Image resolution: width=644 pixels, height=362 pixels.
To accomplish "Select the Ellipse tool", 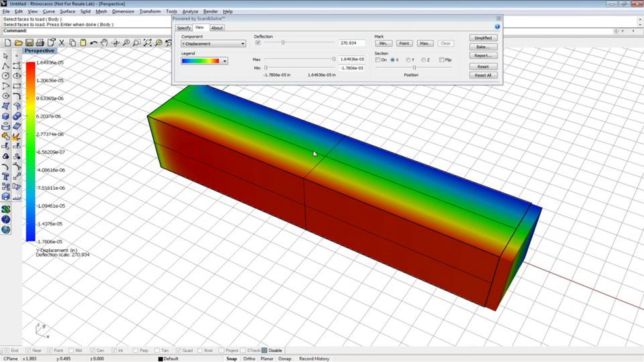I will pos(17,76).
